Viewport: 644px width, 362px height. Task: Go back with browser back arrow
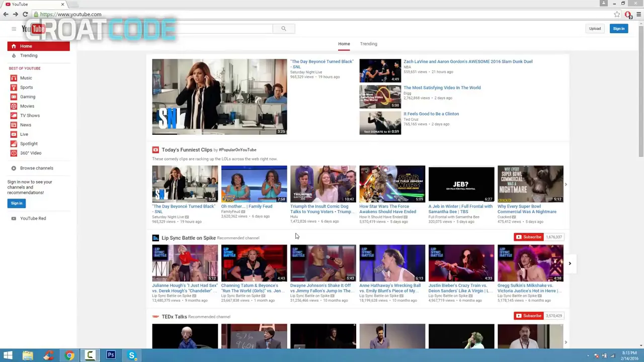click(6, 15)
